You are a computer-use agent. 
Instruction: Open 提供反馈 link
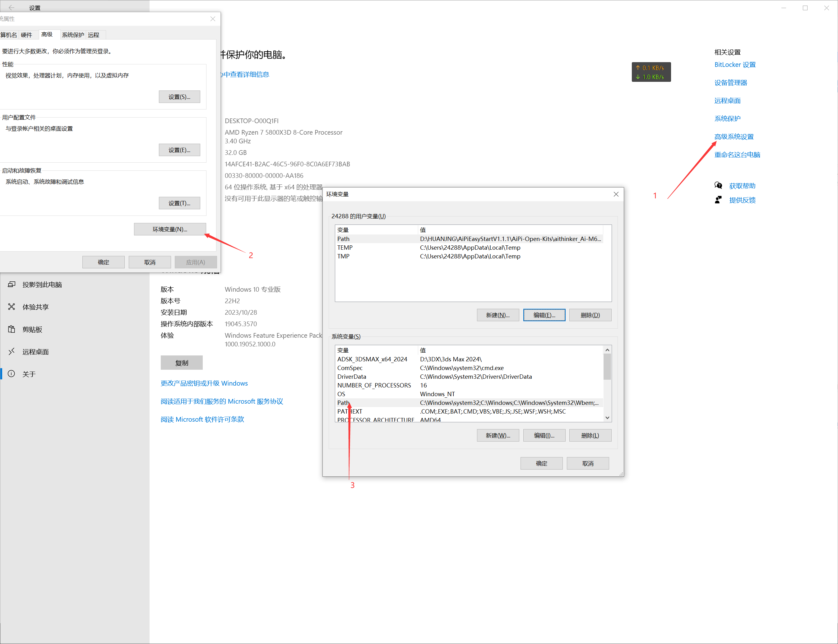tap(742, 200)
